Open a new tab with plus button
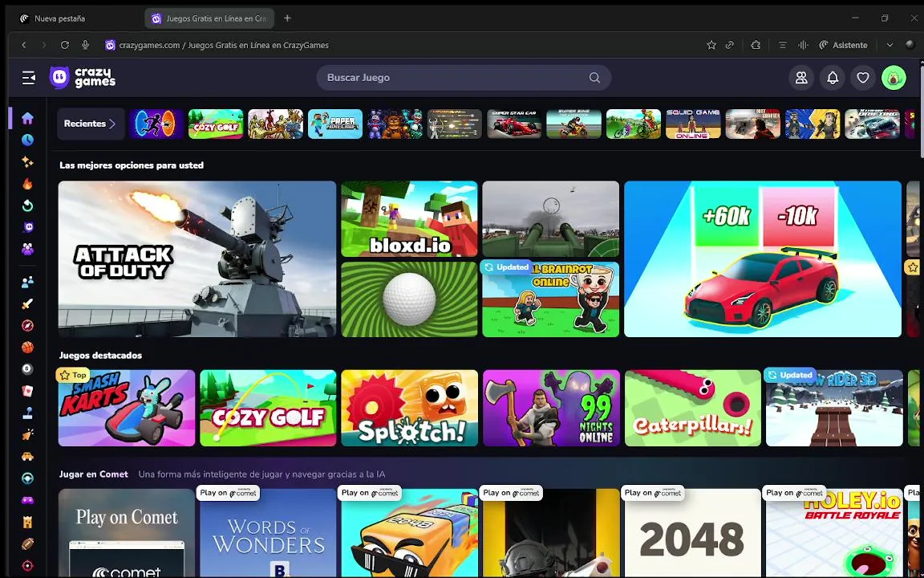 287,18
